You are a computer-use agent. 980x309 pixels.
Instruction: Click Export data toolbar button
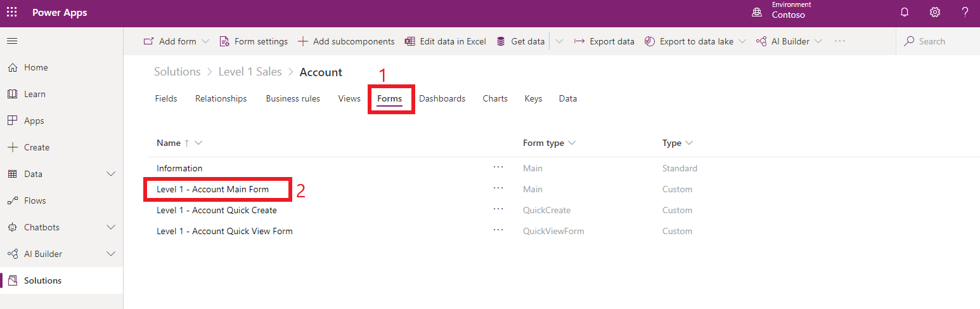tap(604, 41)
